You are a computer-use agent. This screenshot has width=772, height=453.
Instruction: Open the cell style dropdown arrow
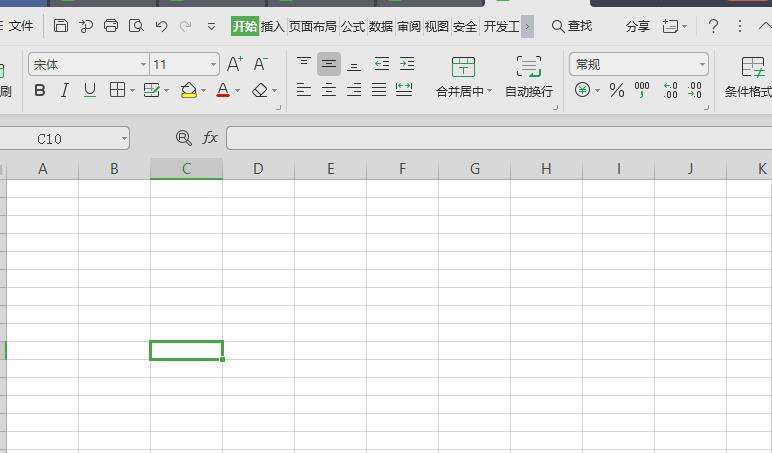point(166,91)
